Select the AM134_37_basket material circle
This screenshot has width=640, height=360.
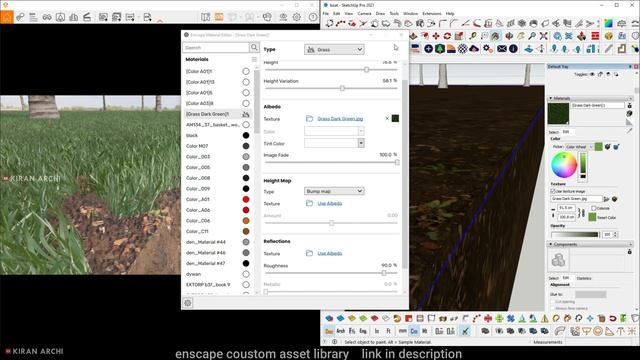[246, 124]
